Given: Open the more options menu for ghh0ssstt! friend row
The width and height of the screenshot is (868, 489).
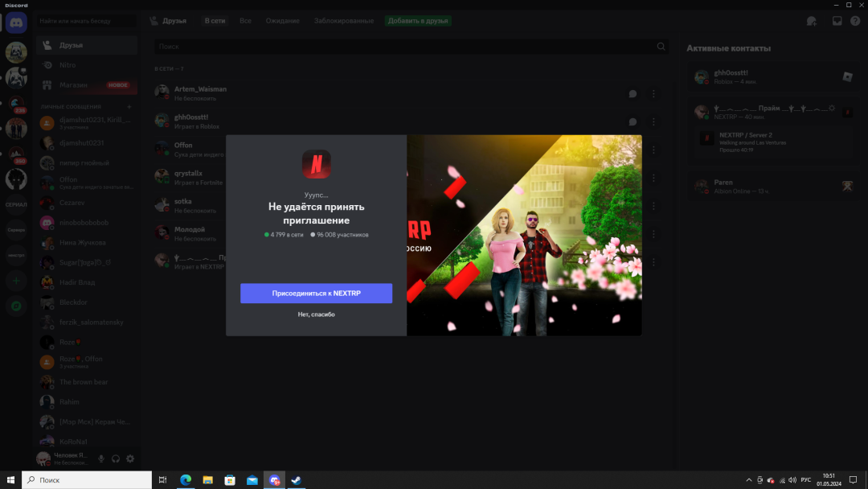Looking at the screenshot, I should (653, 121).
